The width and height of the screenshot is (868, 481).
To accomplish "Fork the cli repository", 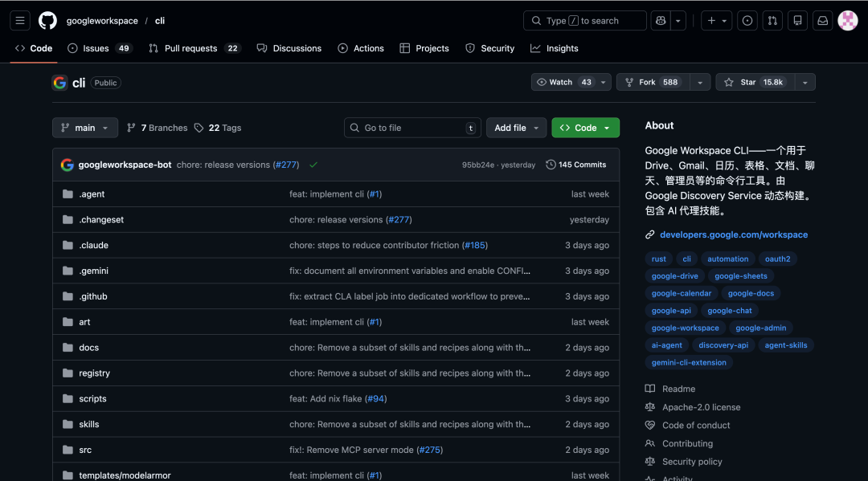I will point(653,83).
